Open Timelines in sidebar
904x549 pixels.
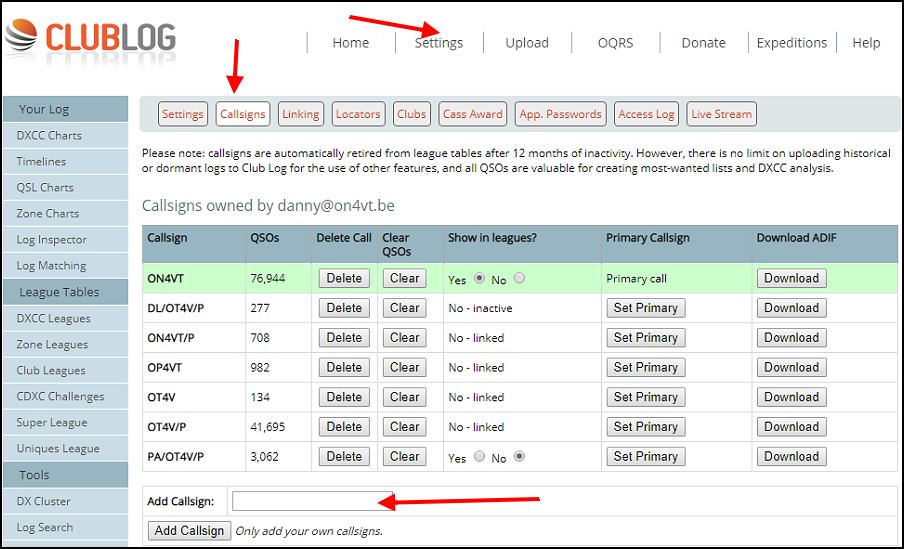click(65, 161)
